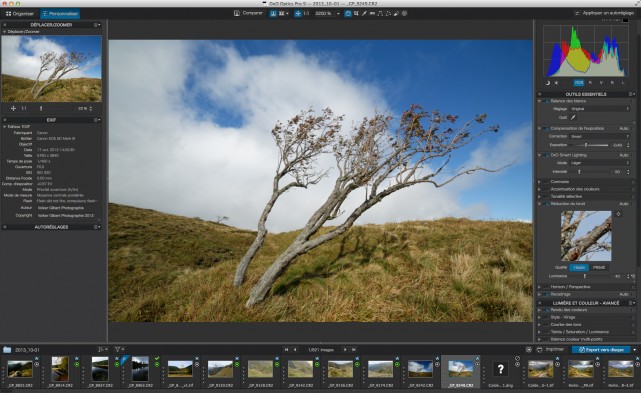Toggle the Horizon / Perspective correction
The height and width of the screenshot is (393, 641).
546,287
